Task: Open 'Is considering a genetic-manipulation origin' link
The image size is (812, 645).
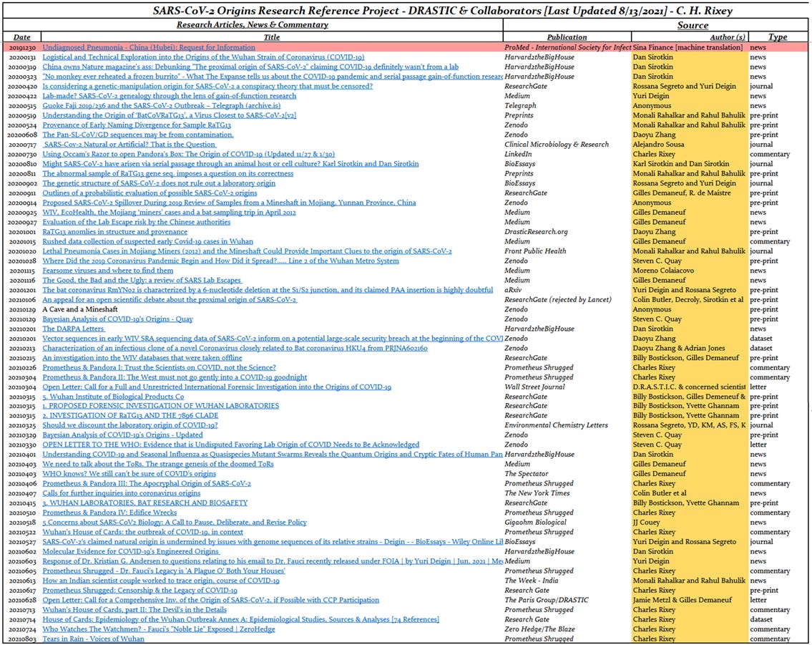Action: (x=207, y=86)
